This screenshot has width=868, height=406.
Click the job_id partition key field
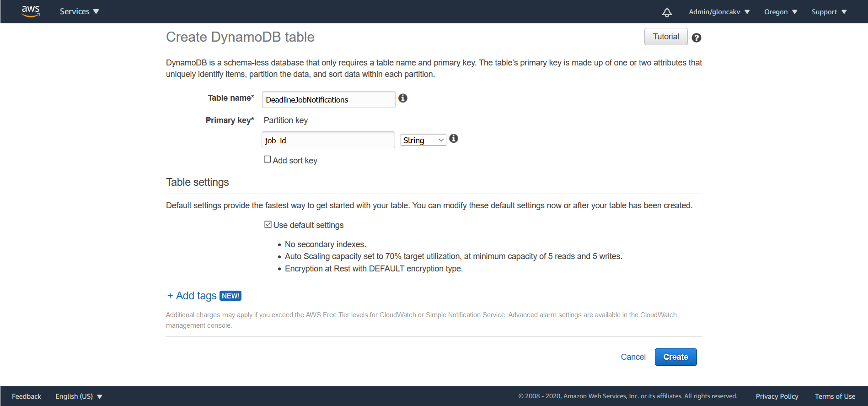[x=328, y=140]
